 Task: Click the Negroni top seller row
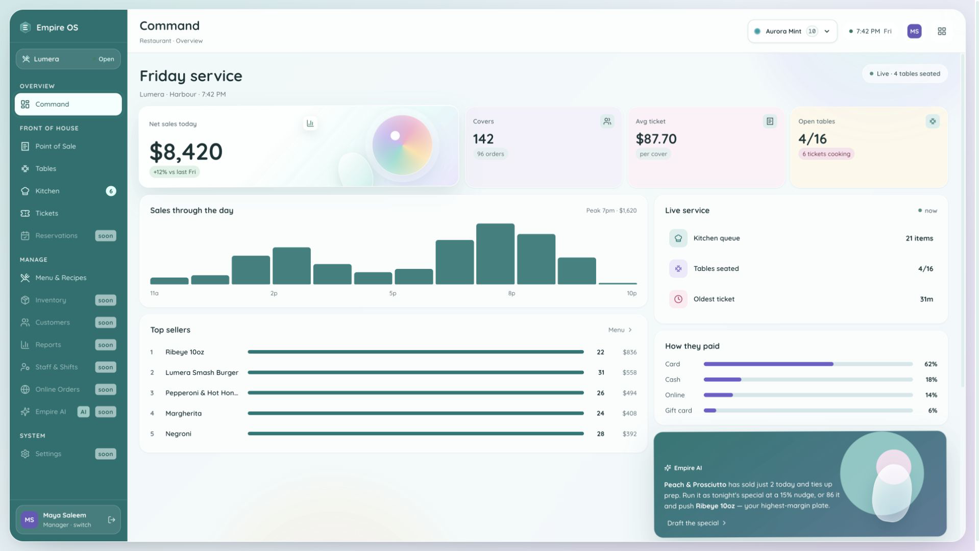tap(393, 434)
